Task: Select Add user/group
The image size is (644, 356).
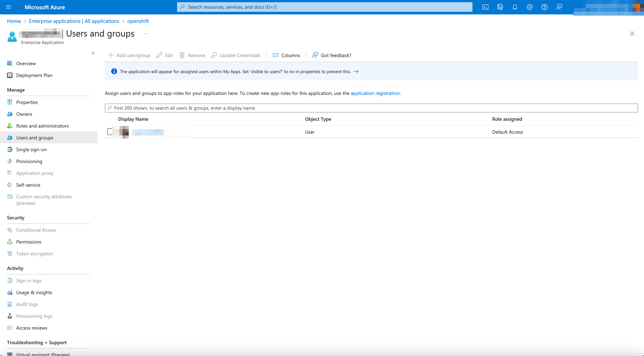Action: (129, 55)
